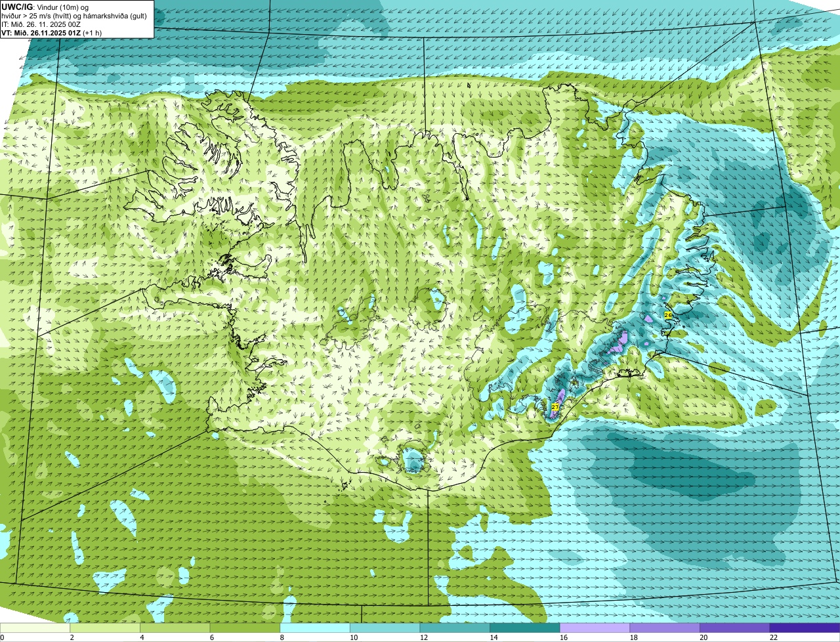Viewport: 840px width, 642px height.
Task: Click the legend scale value '6'
Action: click(x=211, y=637)
